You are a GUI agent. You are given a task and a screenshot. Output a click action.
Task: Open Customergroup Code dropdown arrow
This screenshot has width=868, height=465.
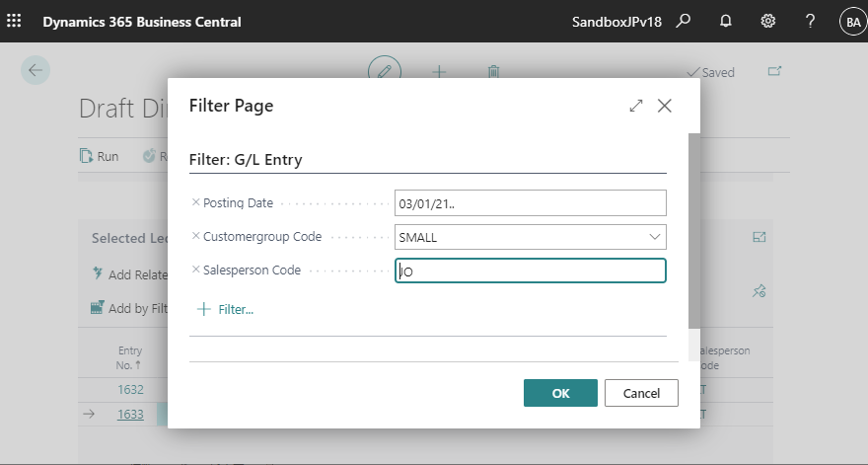pyautogui.click(x=654, y=237)
